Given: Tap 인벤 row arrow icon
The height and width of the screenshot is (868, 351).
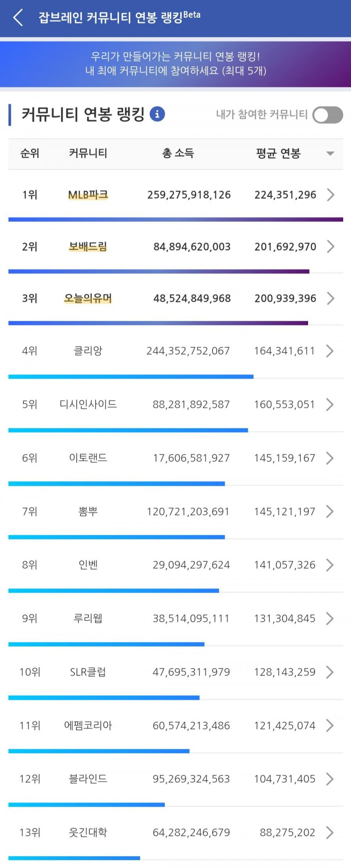Looking at the screenshot, I should tap(330, 565).
